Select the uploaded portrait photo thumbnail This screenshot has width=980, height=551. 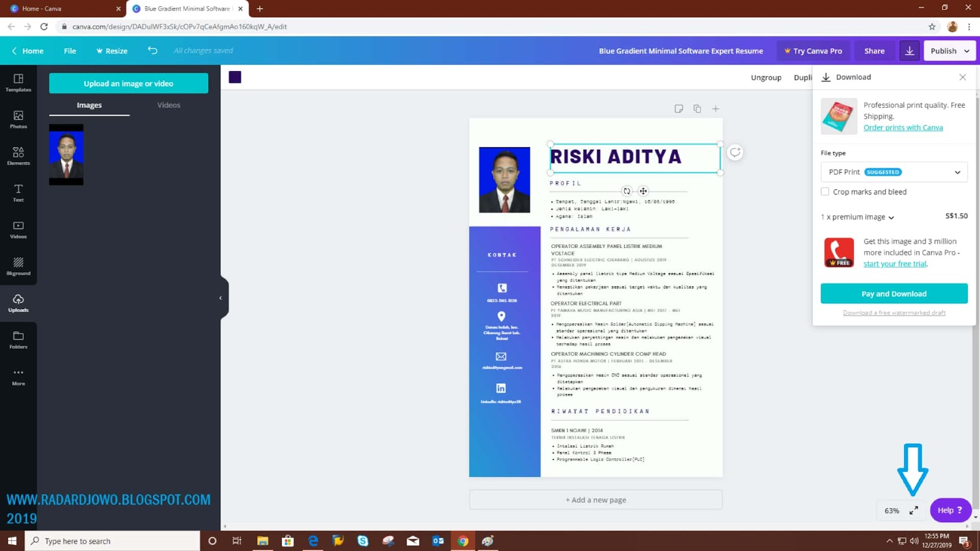pos(66,155)
